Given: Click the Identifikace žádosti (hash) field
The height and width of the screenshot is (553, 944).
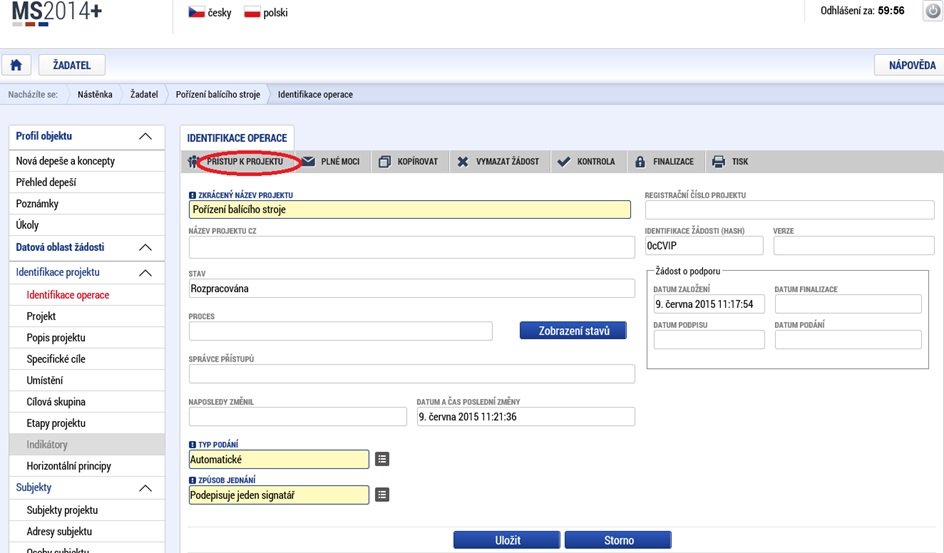Looking at the screenshot, I should (704, 246).
